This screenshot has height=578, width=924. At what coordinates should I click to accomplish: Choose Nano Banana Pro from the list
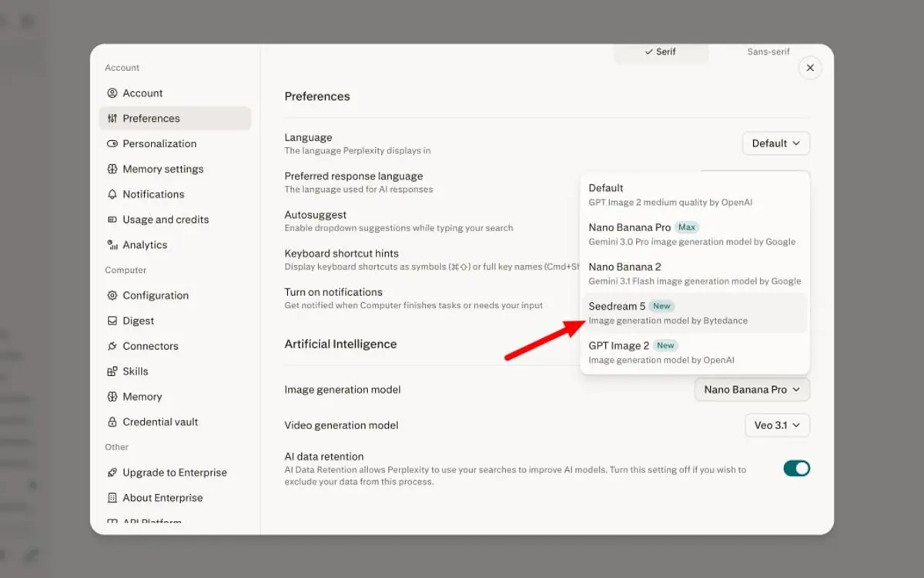point(695,234)
